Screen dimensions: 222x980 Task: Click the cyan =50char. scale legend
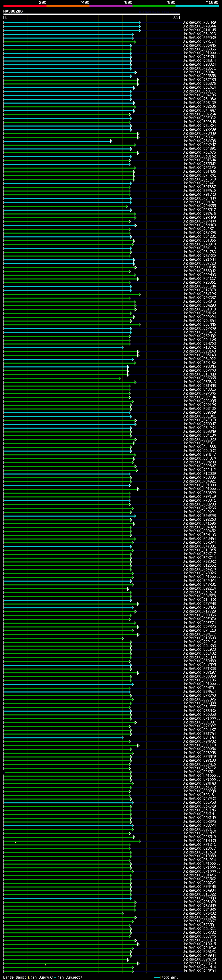click(x=166, y=977)
